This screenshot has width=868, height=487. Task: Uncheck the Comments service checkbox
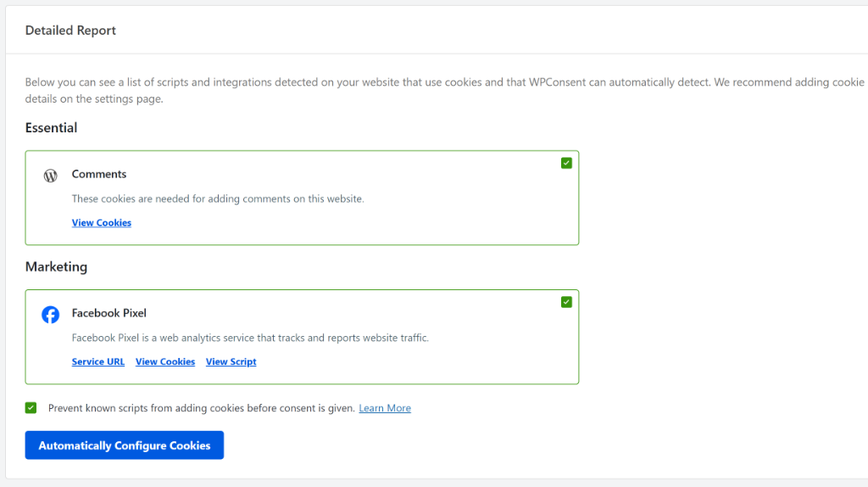[566, 163]
